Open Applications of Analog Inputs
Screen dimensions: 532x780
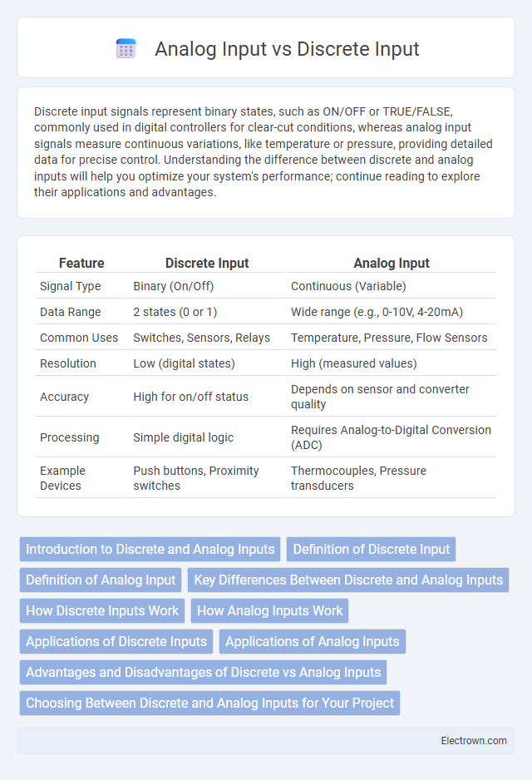click(313, 642)
